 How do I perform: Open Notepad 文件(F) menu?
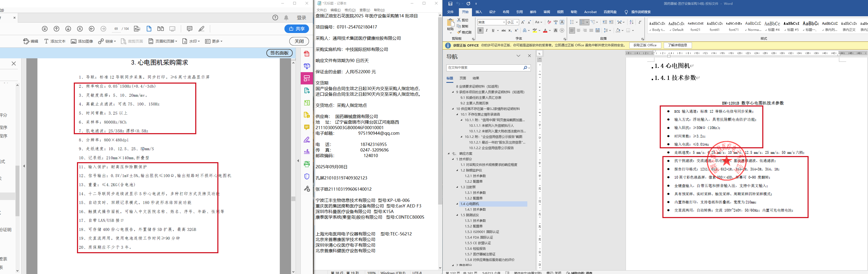coord(321,10)
